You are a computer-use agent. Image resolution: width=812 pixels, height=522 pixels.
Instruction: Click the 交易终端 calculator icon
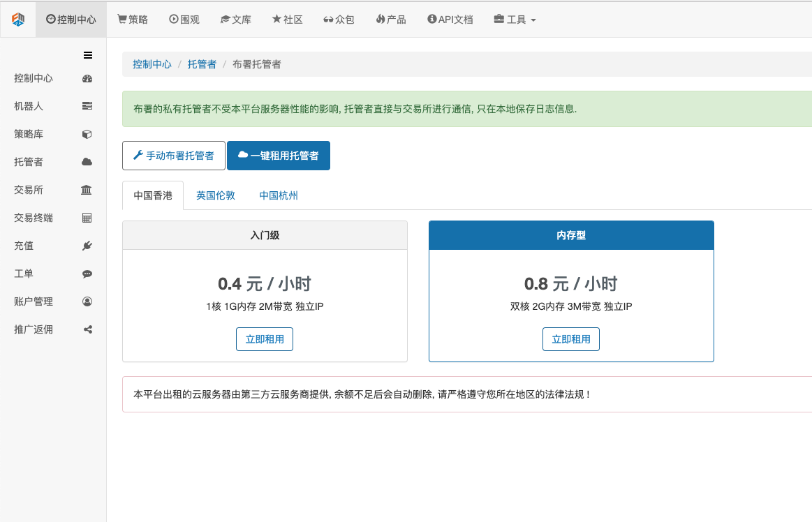87,218
